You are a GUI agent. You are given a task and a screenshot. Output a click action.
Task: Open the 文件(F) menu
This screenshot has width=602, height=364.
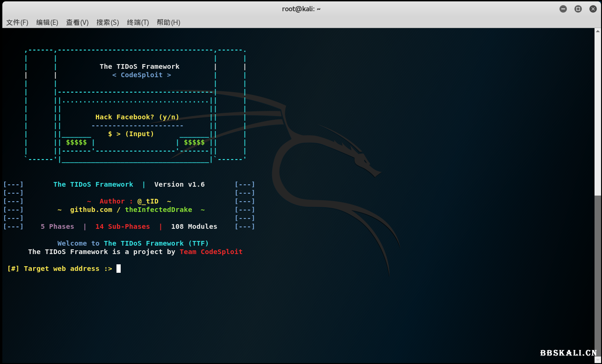point(17,22)
